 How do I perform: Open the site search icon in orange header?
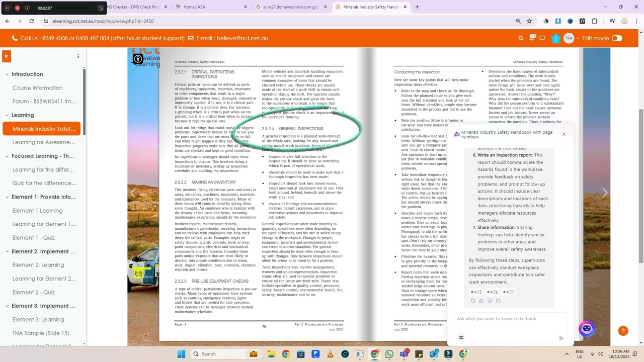click(521, 38)
